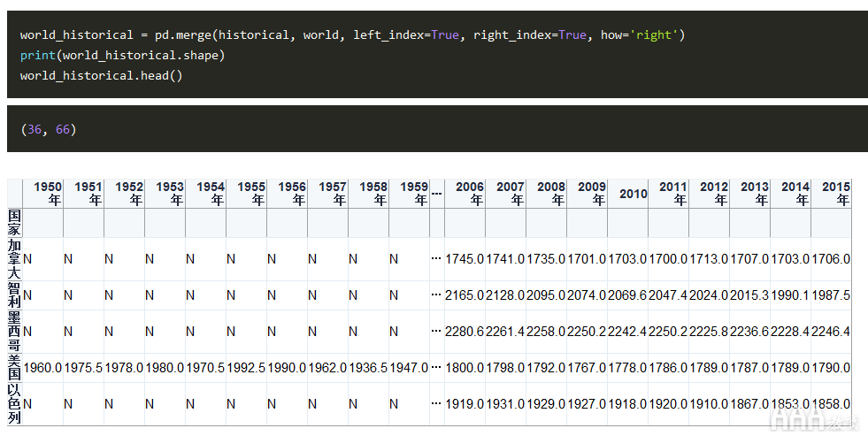868x436 pixels.
Task: Click the value 2280.6 in 2006年 column
Action: tap(465, 332)
